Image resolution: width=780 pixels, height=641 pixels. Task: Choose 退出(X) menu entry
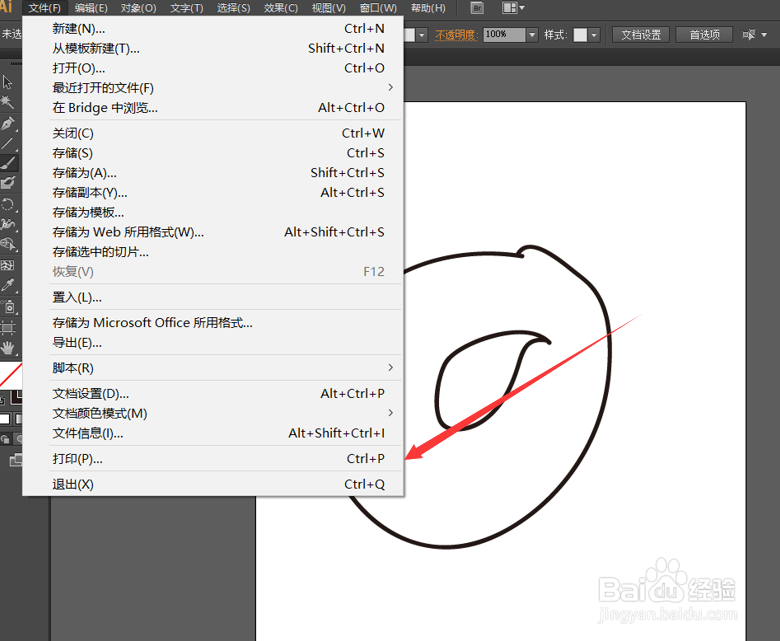click(213, 484)
